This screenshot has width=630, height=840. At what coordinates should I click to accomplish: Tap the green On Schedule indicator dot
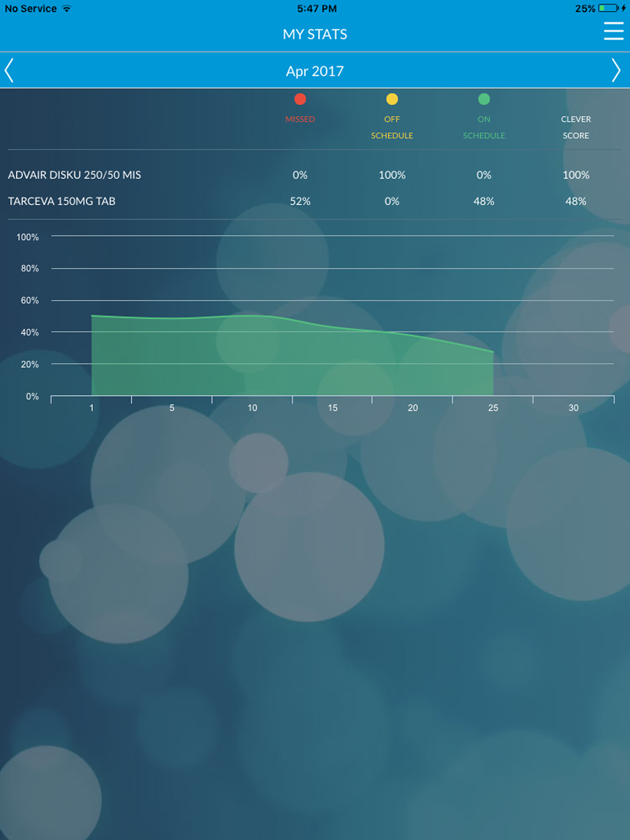pyautogui.click(x=484, y=99)
